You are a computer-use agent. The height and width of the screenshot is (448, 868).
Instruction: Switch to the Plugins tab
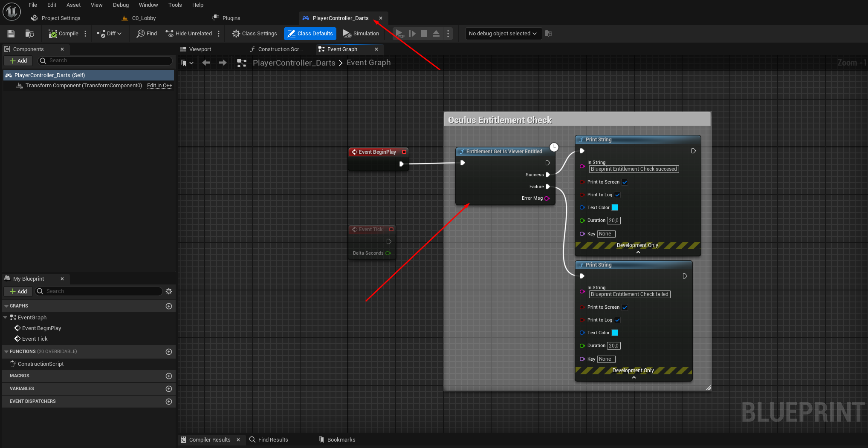(226, 18)
